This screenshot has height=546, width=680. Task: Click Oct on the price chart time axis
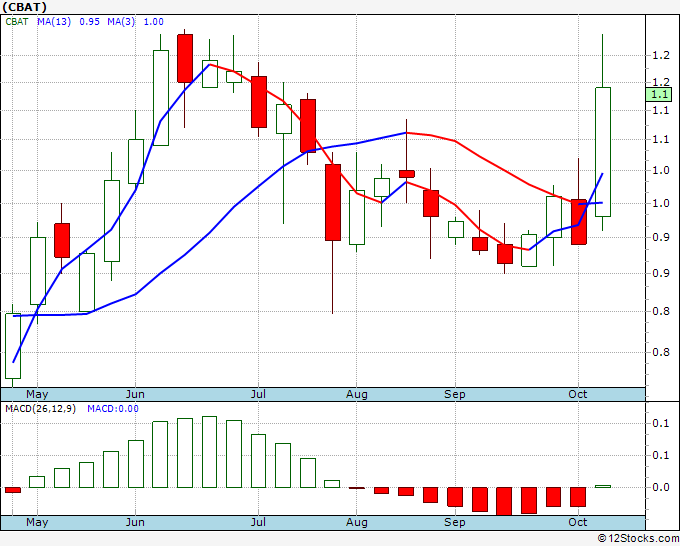click(578, 394)
